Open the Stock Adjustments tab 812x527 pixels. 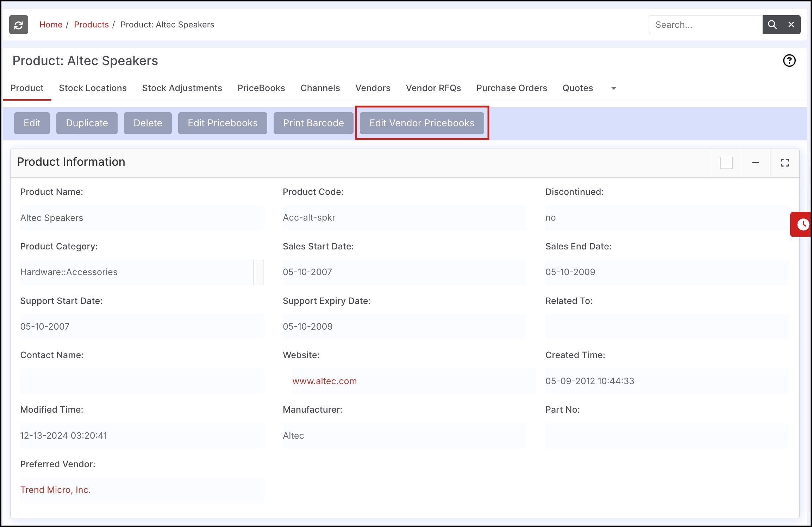pos(182,88)
